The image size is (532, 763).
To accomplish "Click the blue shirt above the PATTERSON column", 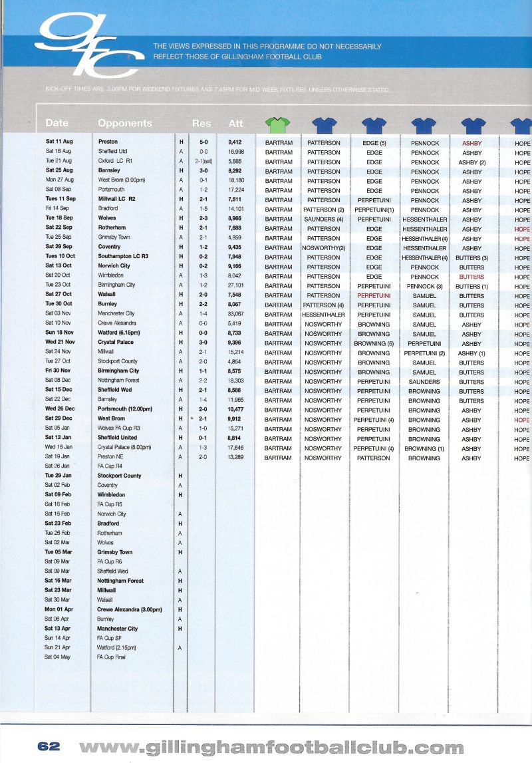I will 325,125.
